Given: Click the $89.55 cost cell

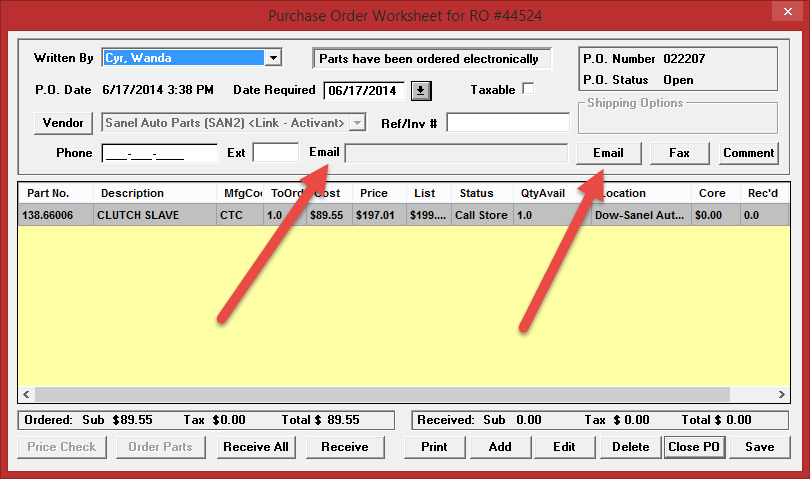Looking at the screenshot, I should point(330,215).
